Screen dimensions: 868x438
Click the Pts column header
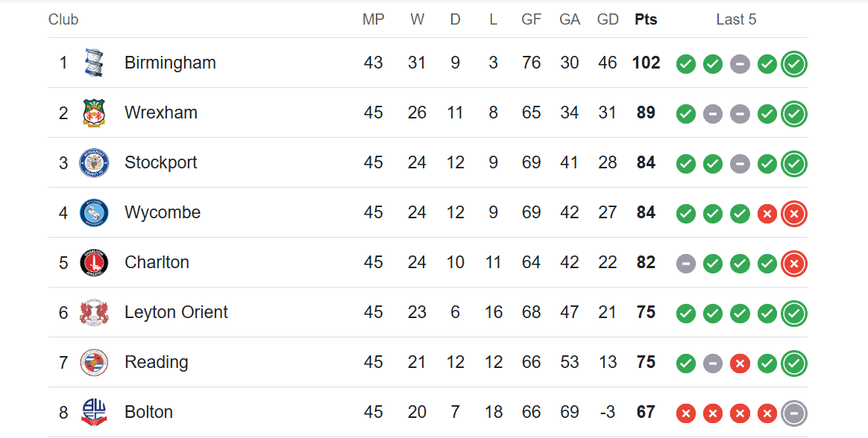tap(646, 19)
